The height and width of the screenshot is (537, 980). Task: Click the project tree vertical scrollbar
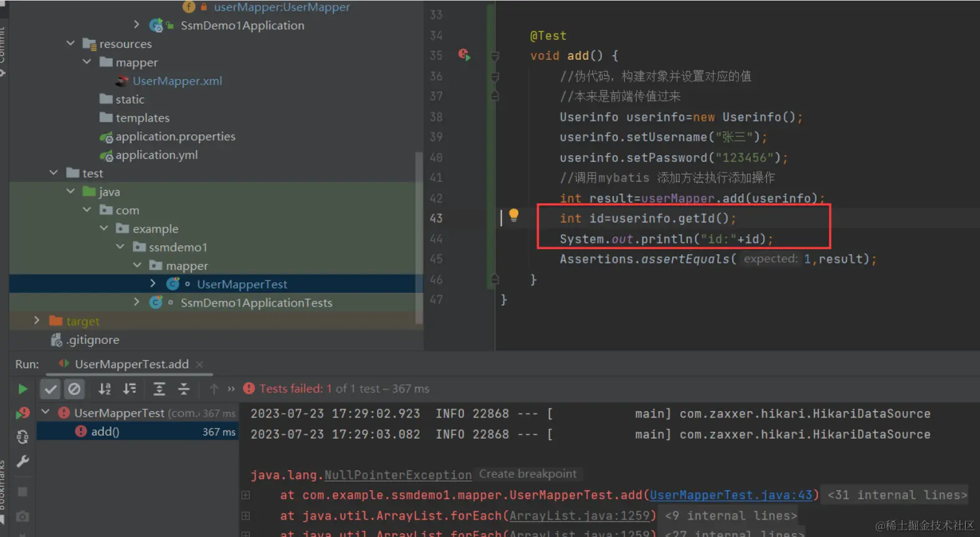pyautogui.click(x=419, y=237)
